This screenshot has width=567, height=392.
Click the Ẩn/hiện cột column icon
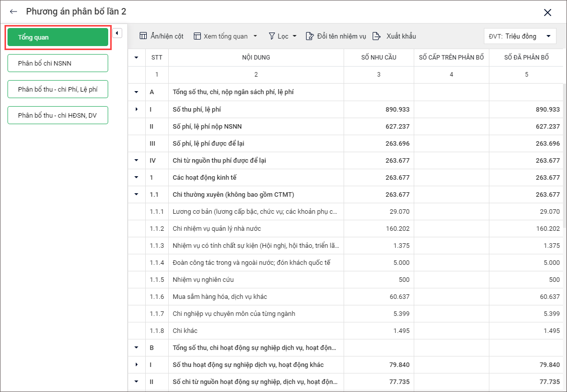[x=143, y=36]
